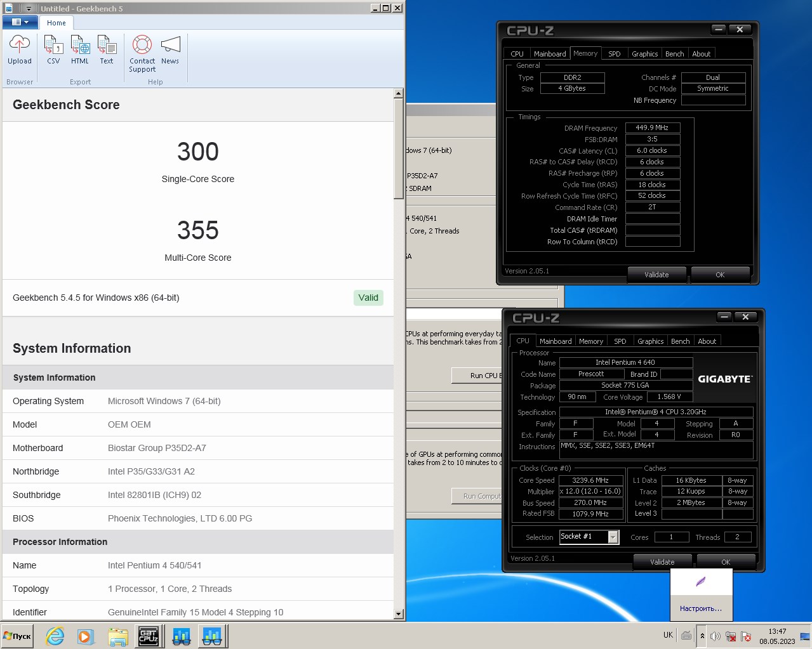Open the Geekbench application menu button
Viewport: 812px width, 649px height.
tap(20, 22)
